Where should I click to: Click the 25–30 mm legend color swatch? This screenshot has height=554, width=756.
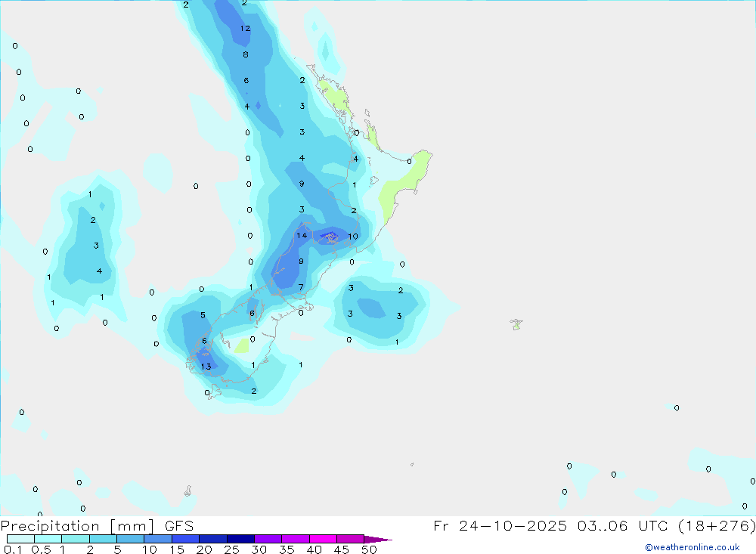click(240, 539)
